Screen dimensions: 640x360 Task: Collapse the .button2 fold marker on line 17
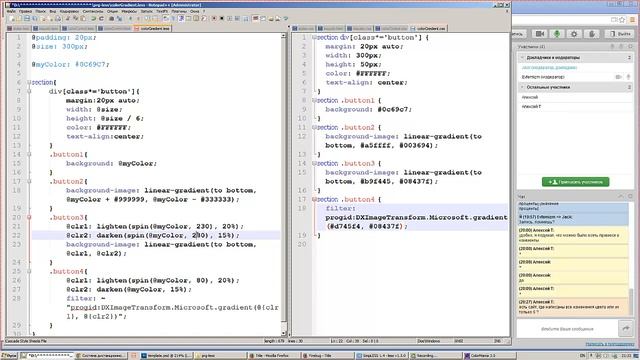click(x=29, y=181)
